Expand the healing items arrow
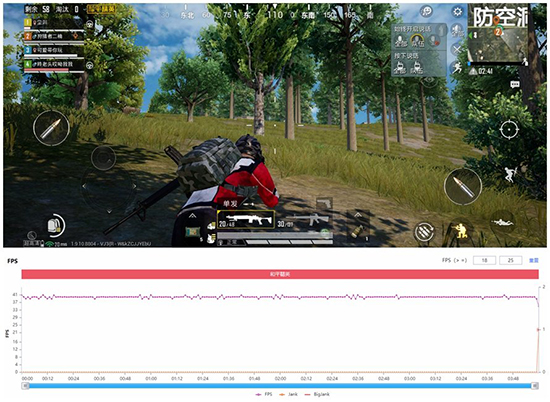Viewport: 550px width, 402px height. tap(193, 216)
